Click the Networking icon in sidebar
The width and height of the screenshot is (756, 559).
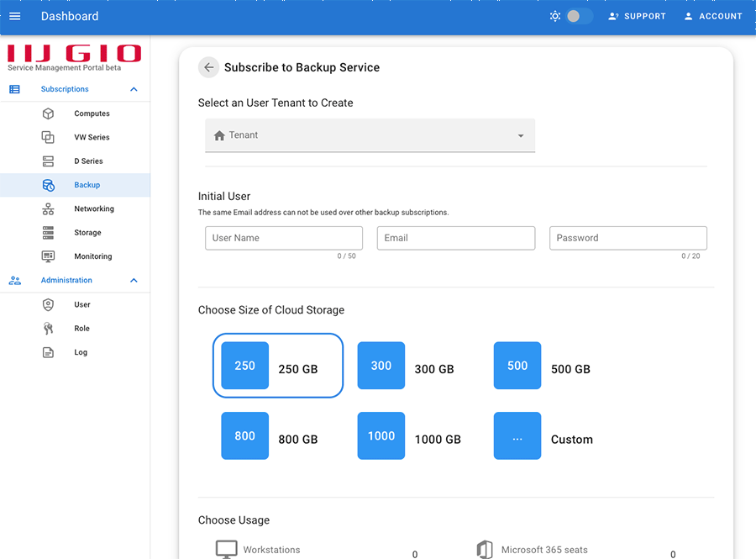pyautogui.click(x=48, y=208)
